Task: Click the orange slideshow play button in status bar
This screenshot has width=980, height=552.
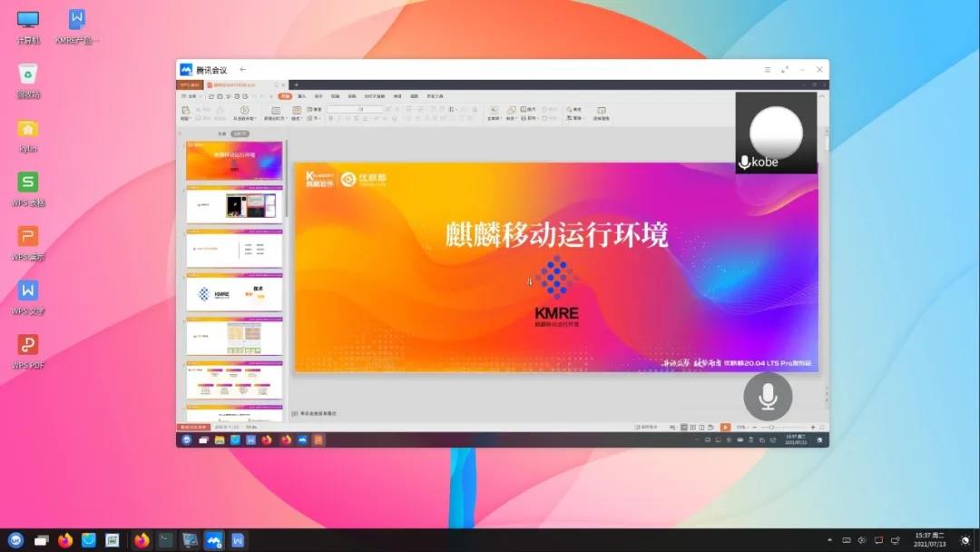Action: [x=725, y=427]
